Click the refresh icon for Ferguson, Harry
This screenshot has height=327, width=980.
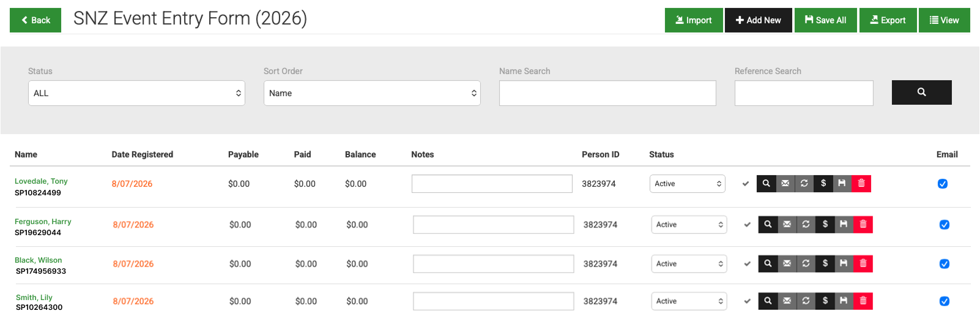point(806,225)
